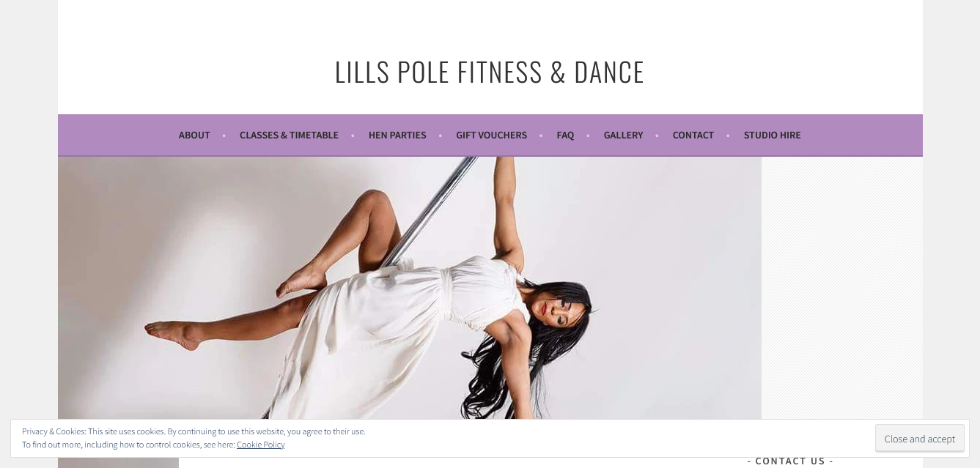980x468 pixels.
Task: Go to Studio Hire page
Action: click(x=772, y=135)
